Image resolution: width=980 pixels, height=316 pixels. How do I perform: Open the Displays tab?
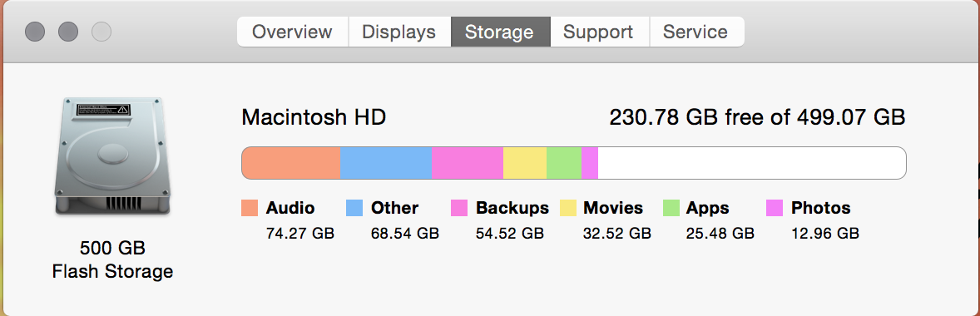399,32
